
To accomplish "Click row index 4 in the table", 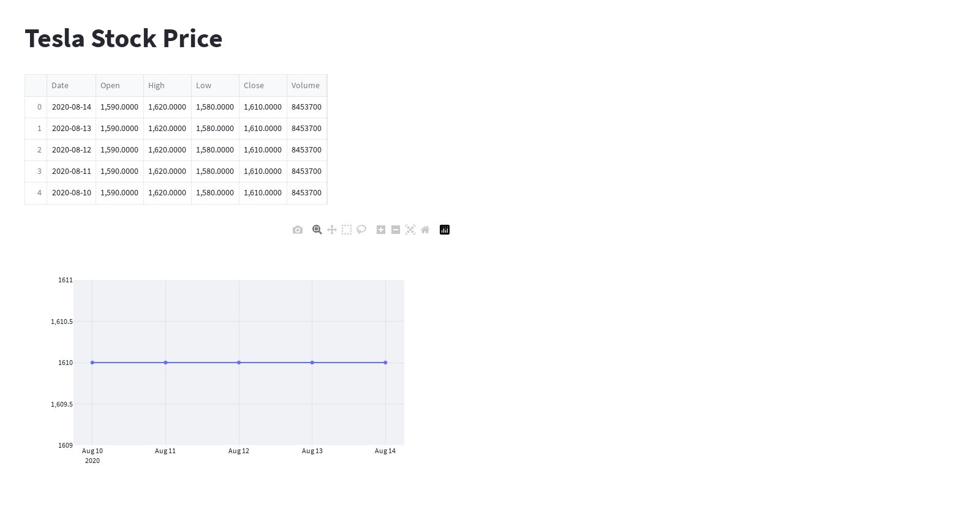I will [x=36, y=193].
